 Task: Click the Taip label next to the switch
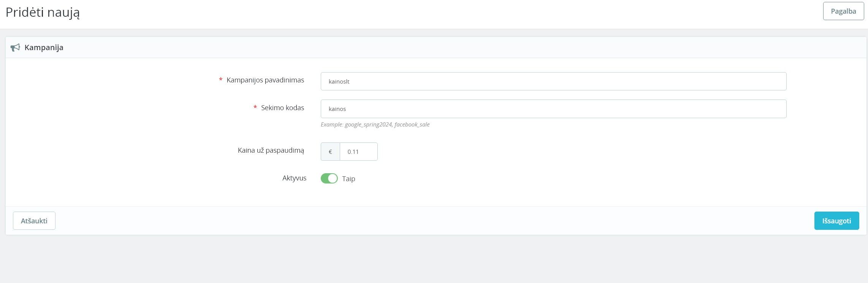[x=348, y=179]
